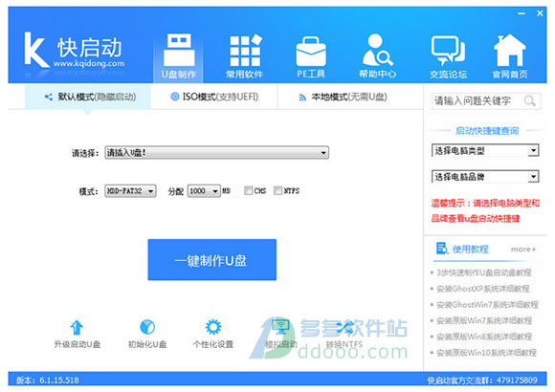Click the 请输入问题关键字 search field
Viewport: 555px width, 392px height.
[477, 101]
